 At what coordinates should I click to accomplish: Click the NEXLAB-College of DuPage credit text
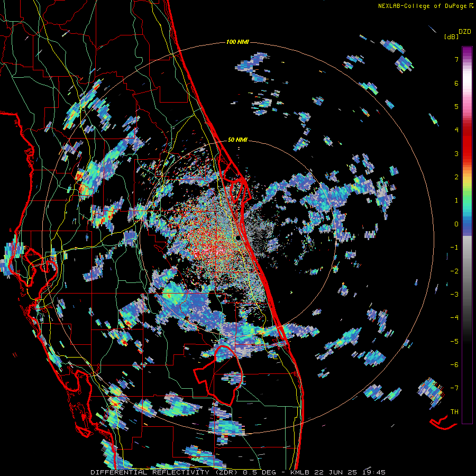click(422, 6)
